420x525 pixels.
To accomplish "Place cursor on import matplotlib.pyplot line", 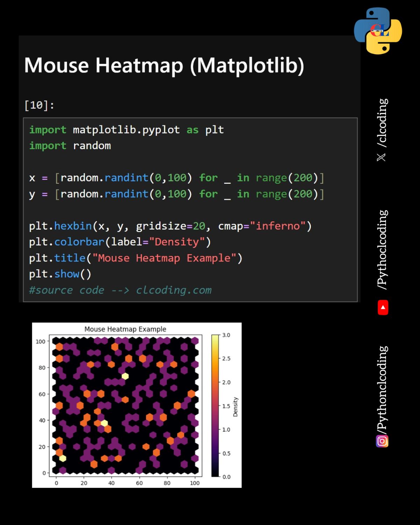I will (x=126, y=130).
